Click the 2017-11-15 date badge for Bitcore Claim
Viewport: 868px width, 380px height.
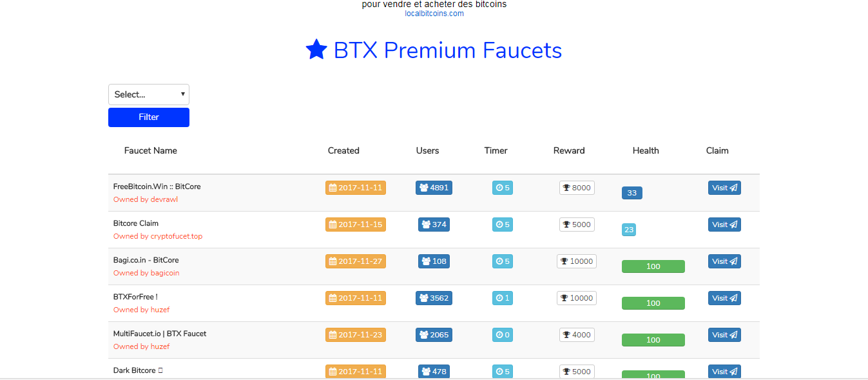[x=356, y=225]
